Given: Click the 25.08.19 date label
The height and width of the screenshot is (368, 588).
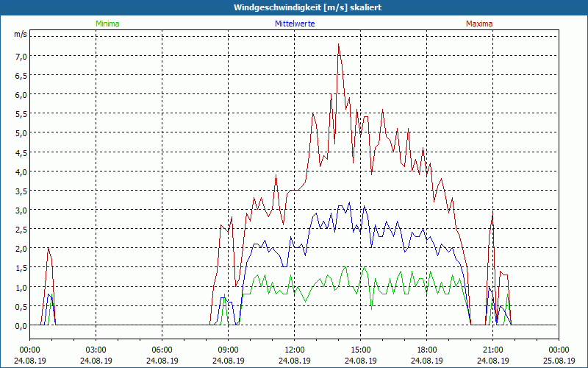Looking at the screenshot, I should 559,361.
